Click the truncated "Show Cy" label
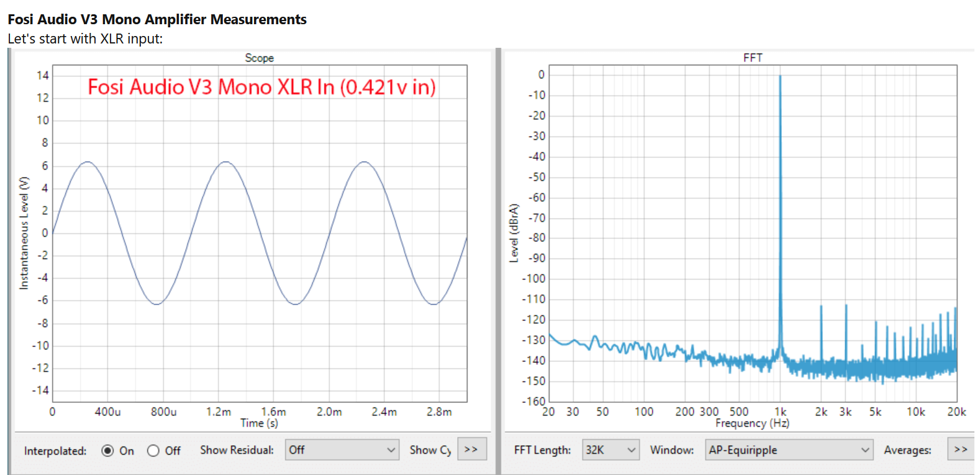The width and height of the screenshot is (980, 475). click(430, 450)
